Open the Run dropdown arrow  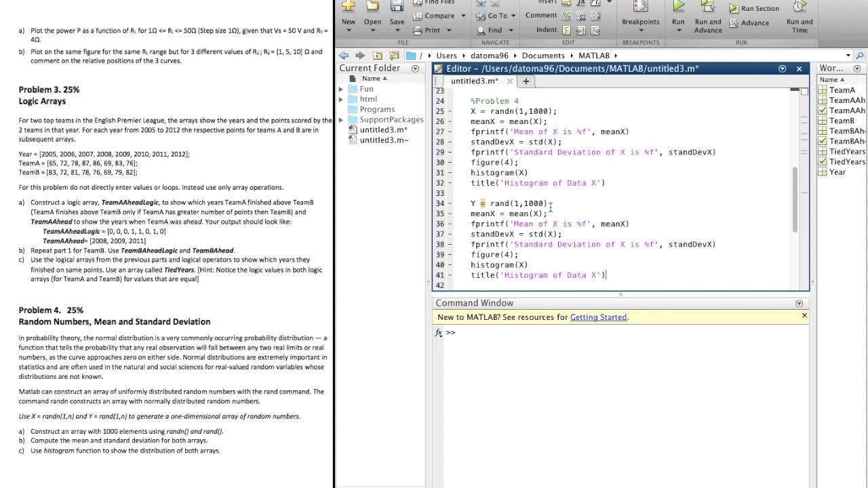[x=678, y=30]
